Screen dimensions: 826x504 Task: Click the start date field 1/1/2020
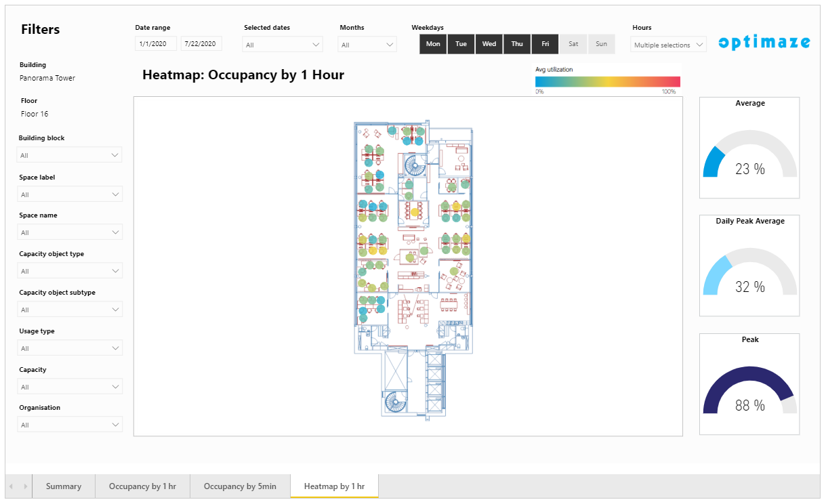(156, 44)
